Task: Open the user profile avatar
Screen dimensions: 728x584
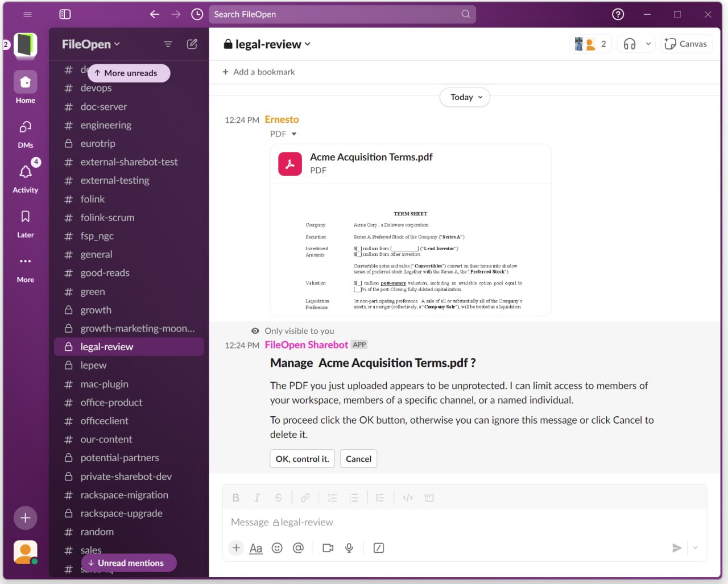Action: coord(26,552)
